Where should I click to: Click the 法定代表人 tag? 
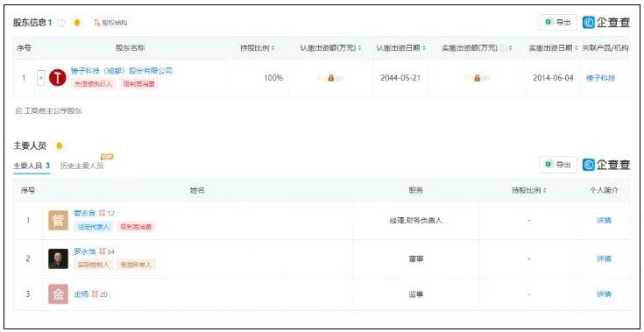pyautogui.click(x=93, y=227)
